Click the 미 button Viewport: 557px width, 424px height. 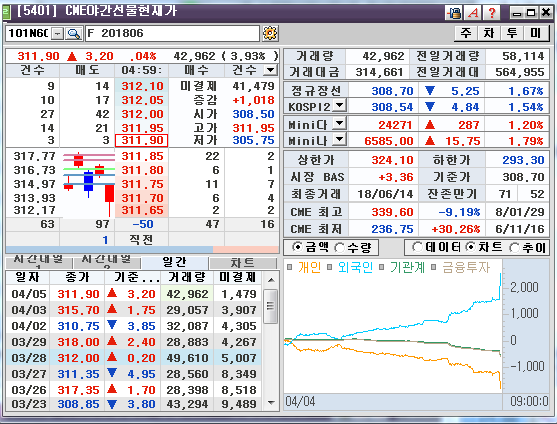[536, 33]
